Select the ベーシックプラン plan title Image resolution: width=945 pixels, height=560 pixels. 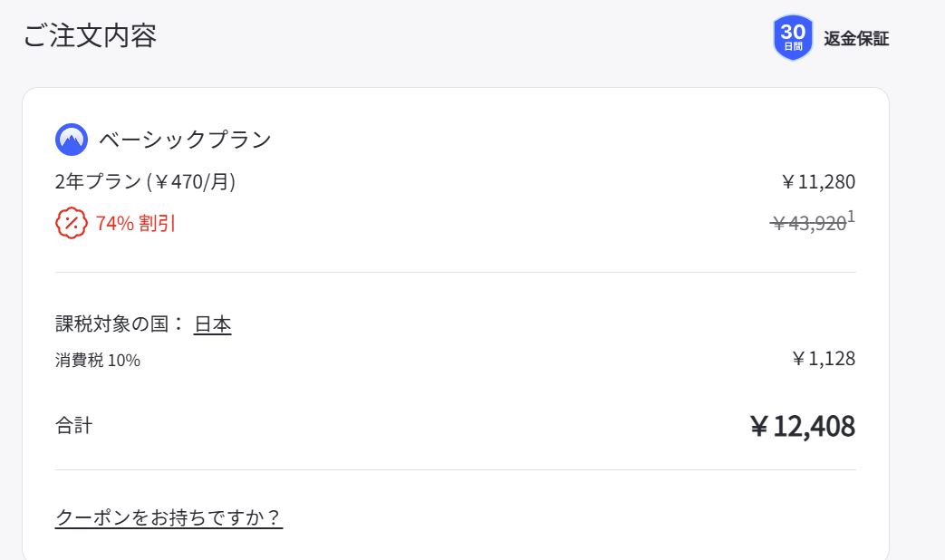[185, 140]
